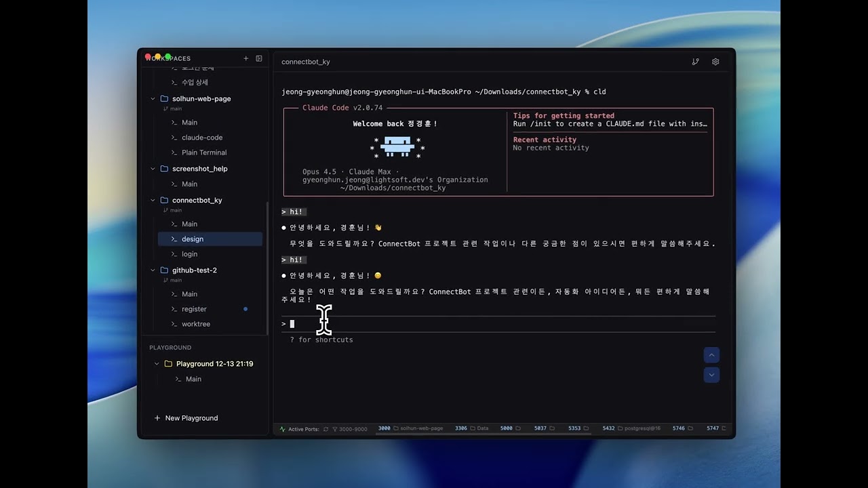Open port 5432 postgresql@16 entry

click(x=631, y=428)
